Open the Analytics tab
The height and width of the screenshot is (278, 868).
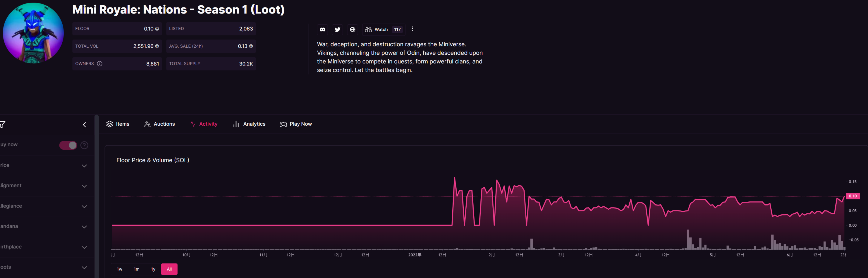pyautogui.click(x=249, y=124)
